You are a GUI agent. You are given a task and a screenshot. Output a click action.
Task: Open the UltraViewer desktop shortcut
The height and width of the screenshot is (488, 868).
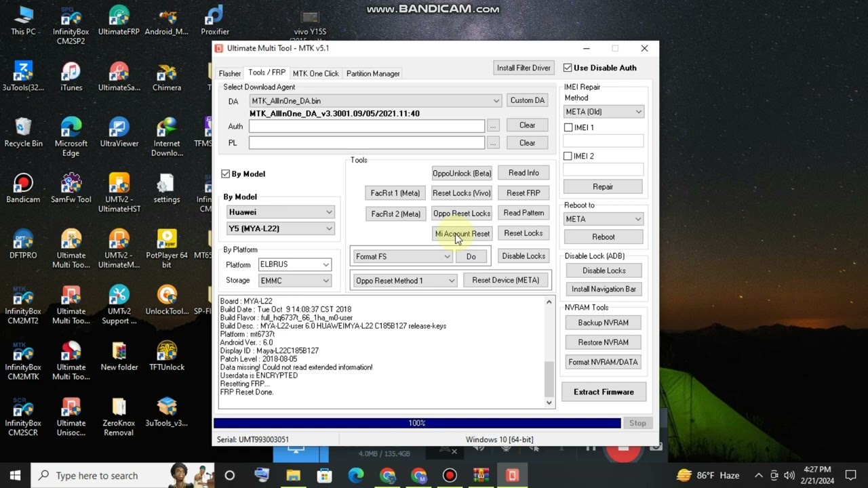coord(119,132)
